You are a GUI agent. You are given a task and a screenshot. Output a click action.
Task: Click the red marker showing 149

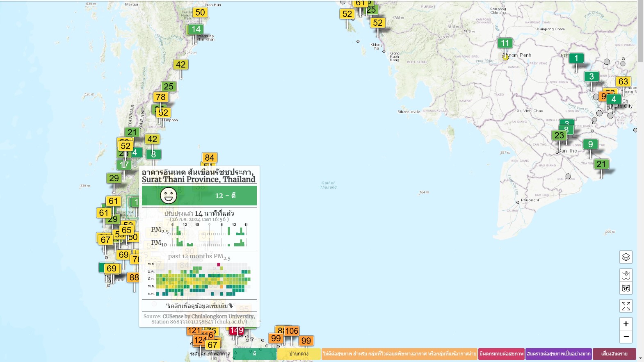coord(237,330)
